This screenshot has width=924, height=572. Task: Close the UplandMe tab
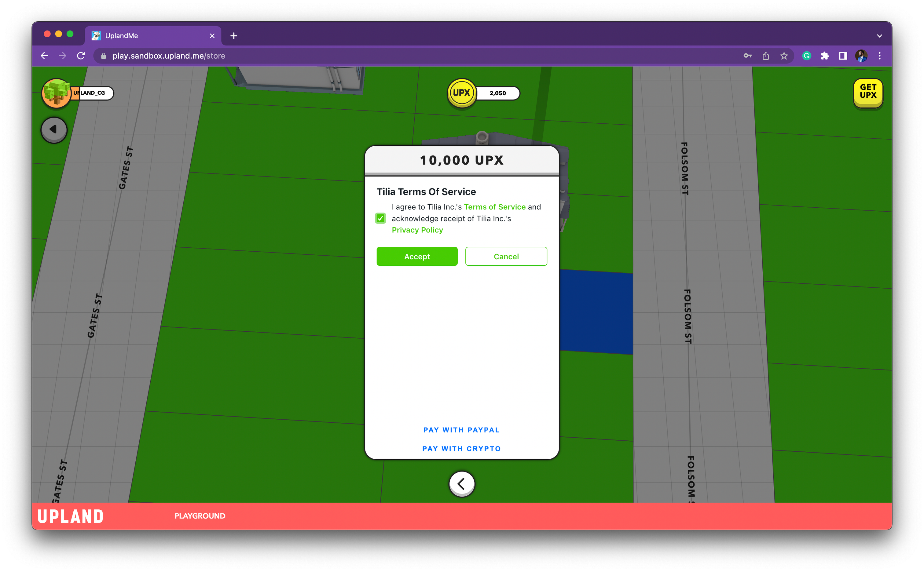tap(212, 35)
